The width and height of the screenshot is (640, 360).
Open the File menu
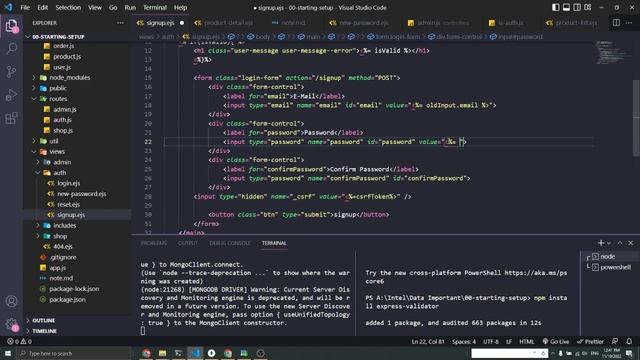[25, 7]
